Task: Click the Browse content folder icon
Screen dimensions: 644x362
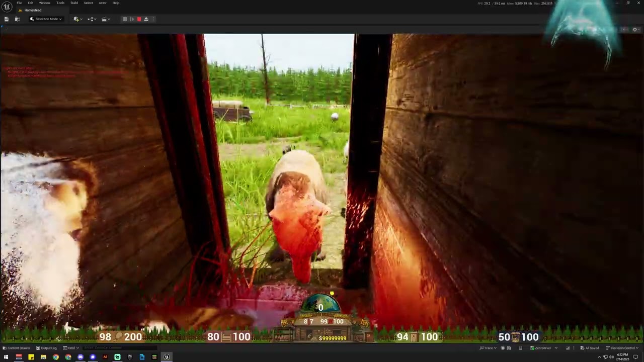Action: click(17, 19)
